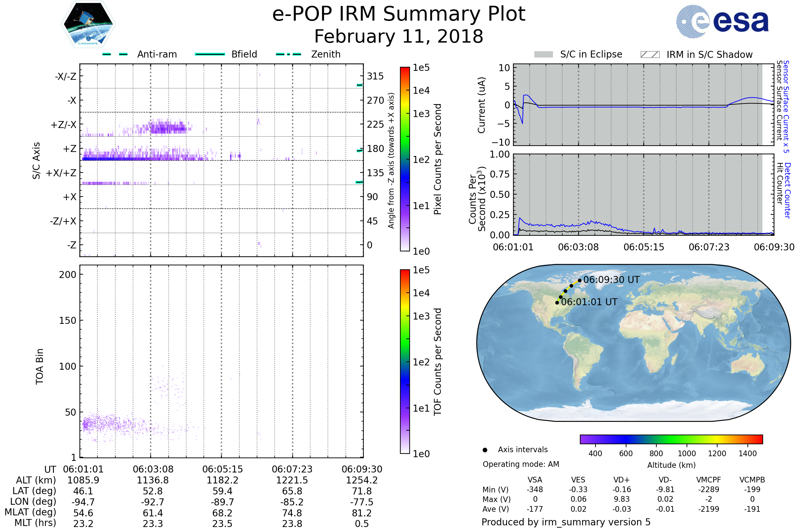Click the Bfield solid line legend marker
This screenshot has width=798, height=532.
click(210, 54)
